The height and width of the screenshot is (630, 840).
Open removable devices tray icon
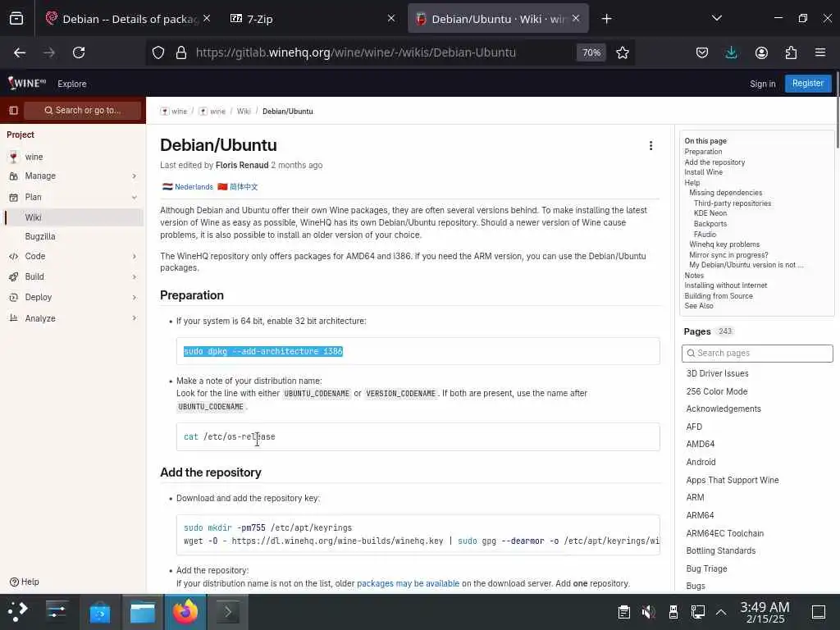point(673,612)
